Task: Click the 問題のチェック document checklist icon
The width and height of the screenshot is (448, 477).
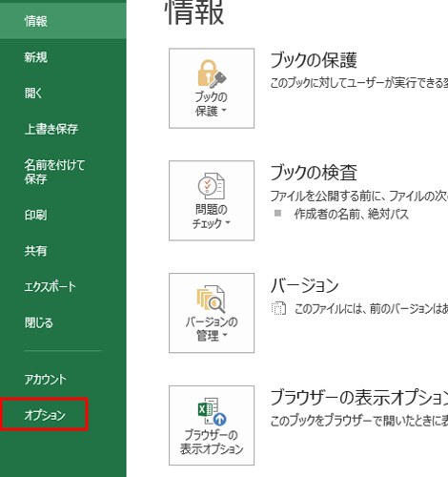Action: (x=212, y=186)
